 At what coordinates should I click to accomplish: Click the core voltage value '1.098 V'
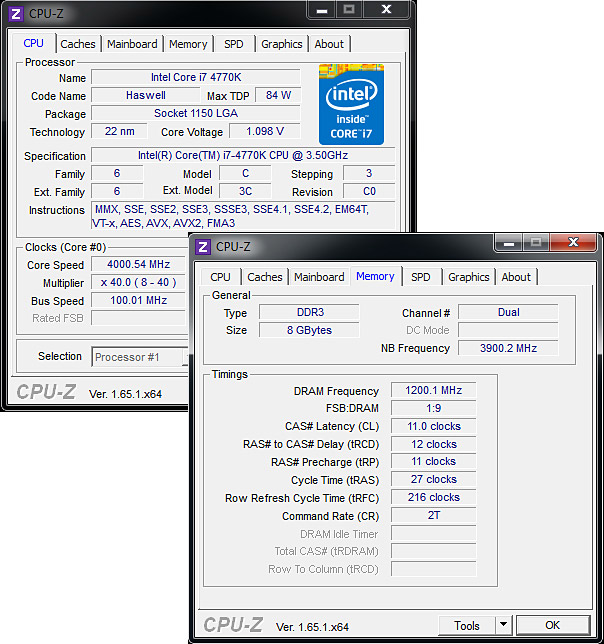tap(265, 131)
